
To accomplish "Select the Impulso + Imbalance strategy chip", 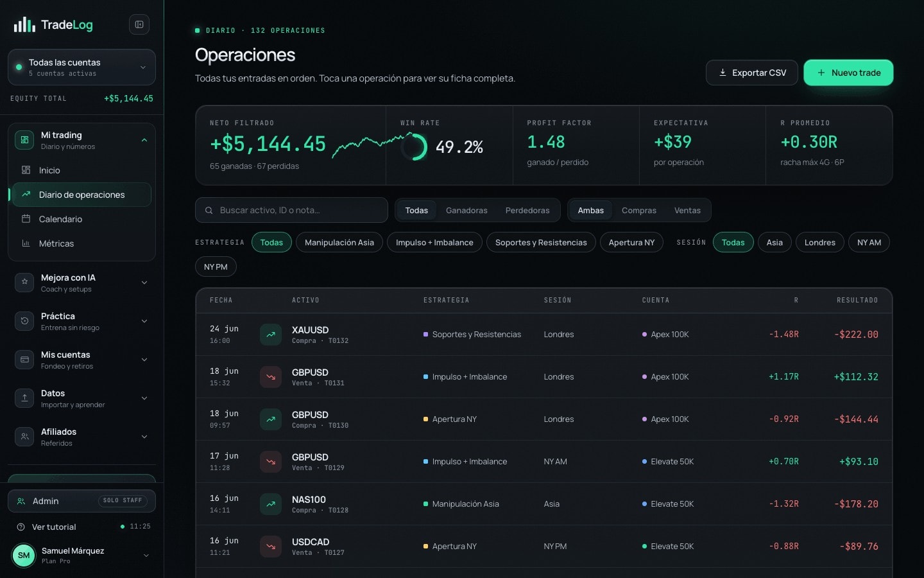I will tap(434, 243).
